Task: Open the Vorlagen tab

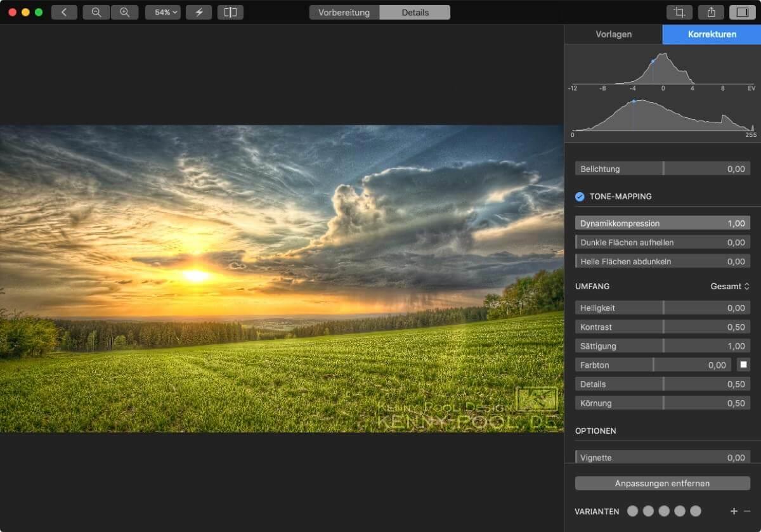Action: click(613, 34)
